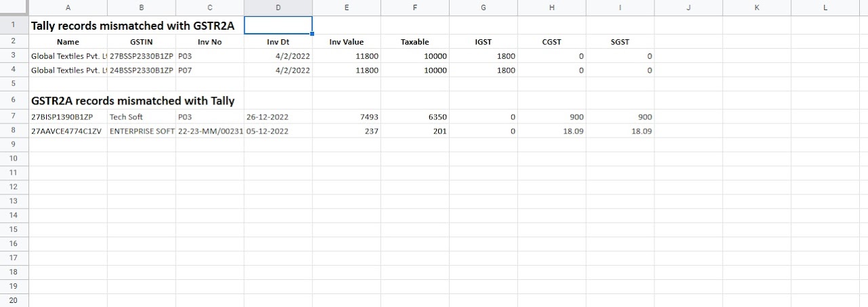Select column G header
Viewport: 868px width, 307px height.
[x=484, y=7]
